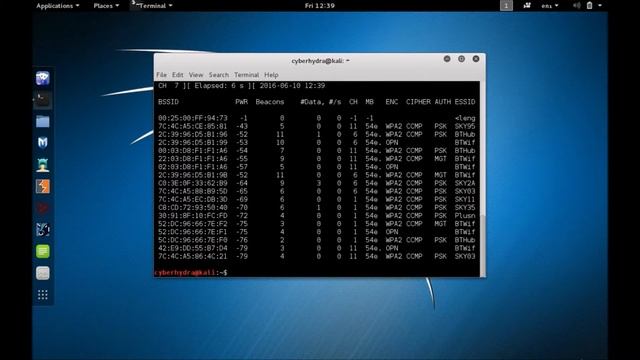Open the Search menu in terminal
Image resolution: width=640 pixels, height=360 pixels.
tap(219, 75)
